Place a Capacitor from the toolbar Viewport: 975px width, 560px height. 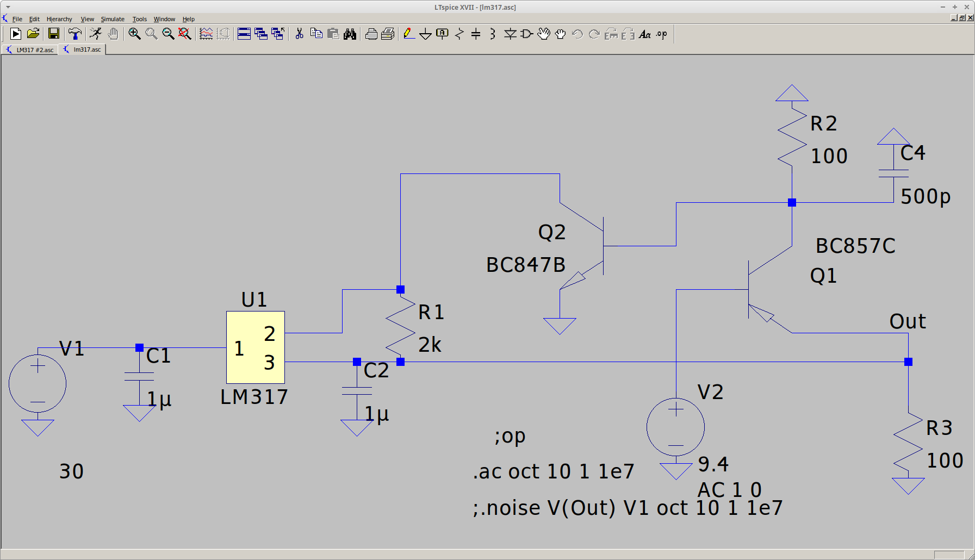point(476,34)
